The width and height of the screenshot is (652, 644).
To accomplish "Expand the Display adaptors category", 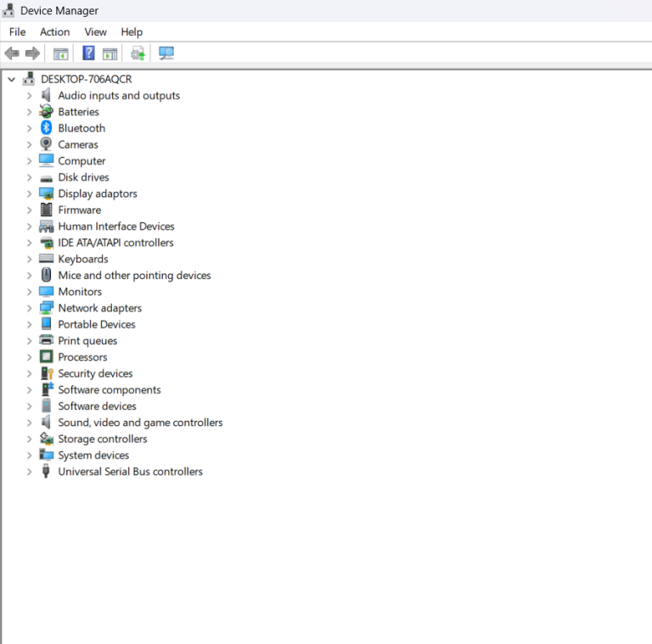I will coord(29,193).
